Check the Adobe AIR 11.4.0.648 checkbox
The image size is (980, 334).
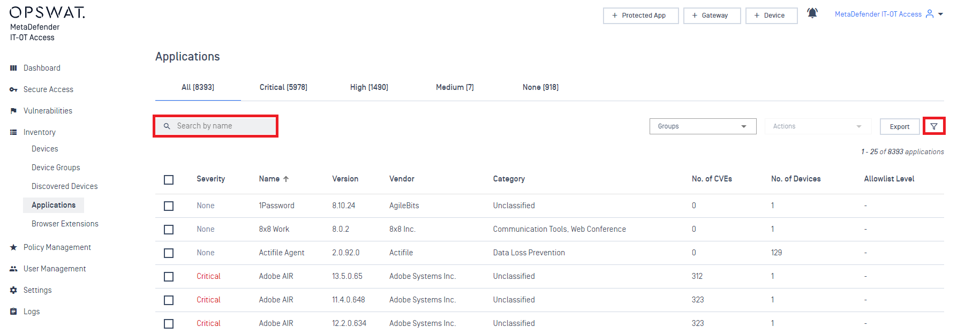169,300
